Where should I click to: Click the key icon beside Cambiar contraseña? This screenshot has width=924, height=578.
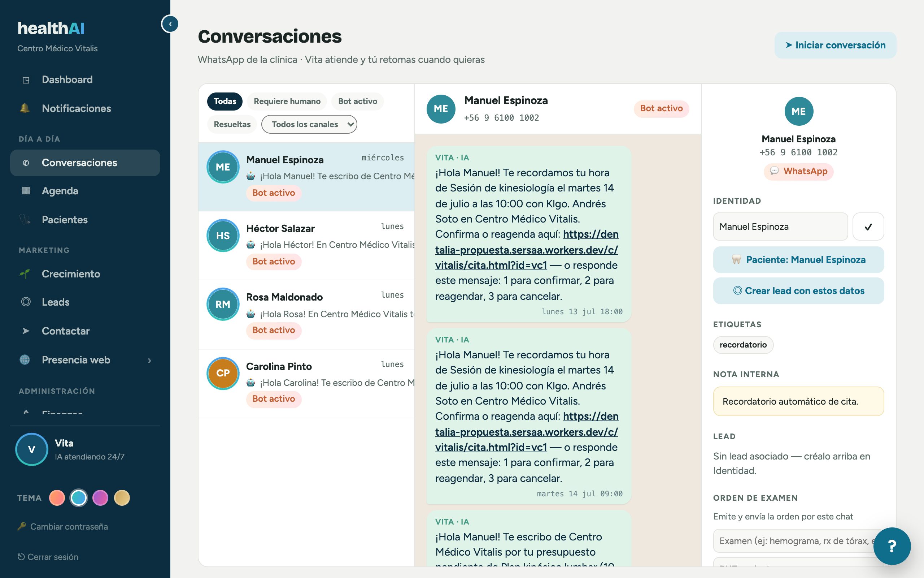pos(22,526)
